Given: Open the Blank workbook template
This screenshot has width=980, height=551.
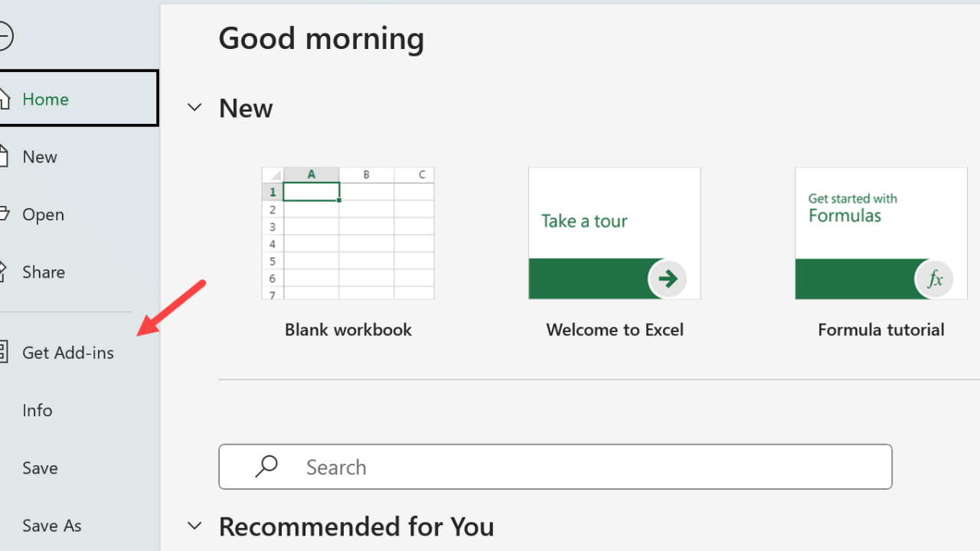Looking at the screenshot, I should pos(348,233).
